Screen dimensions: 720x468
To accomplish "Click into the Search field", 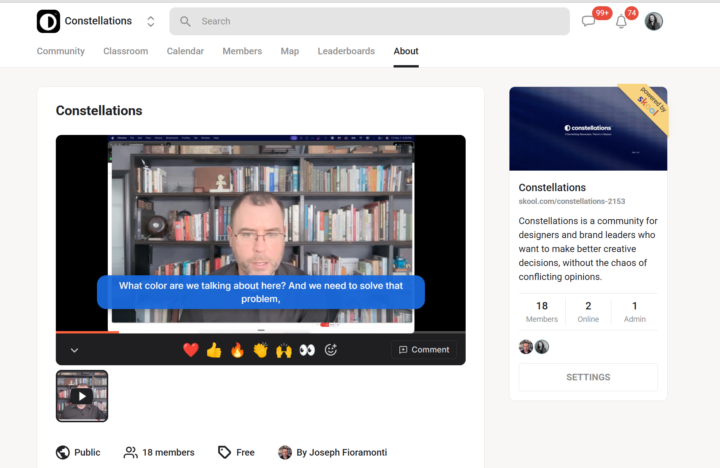I will tap(370, 21).
